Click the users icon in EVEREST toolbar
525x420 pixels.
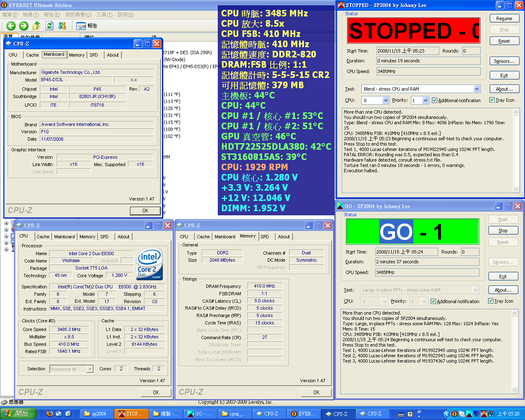click(x=62, y=26)
